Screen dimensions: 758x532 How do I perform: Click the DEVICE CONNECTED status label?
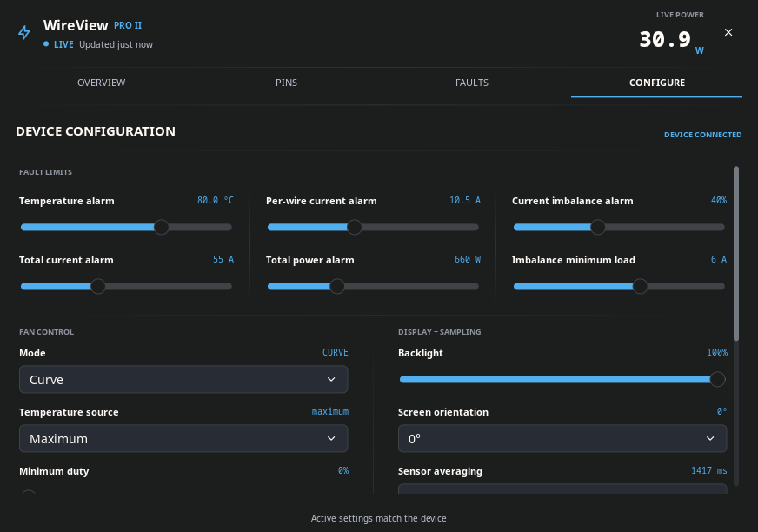coord(703,135)
